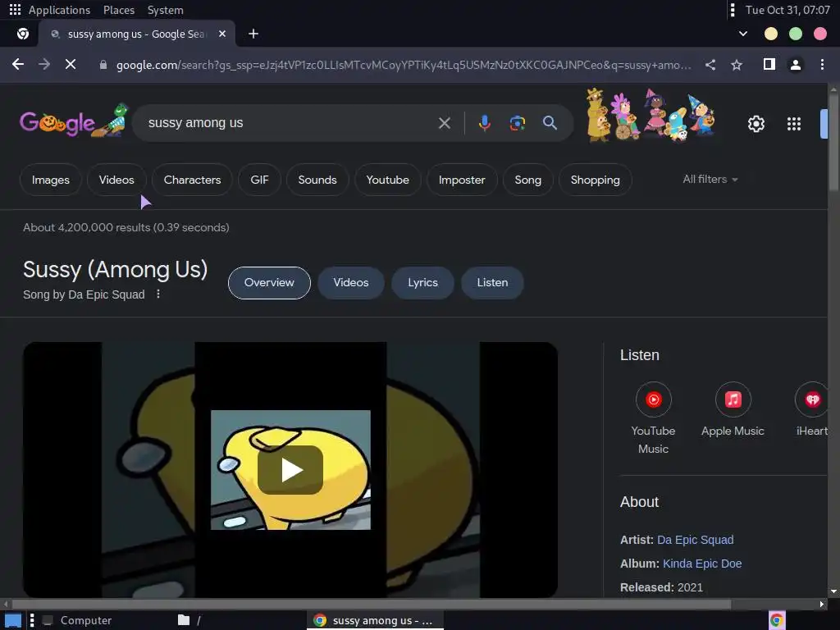The image size is (840, 630).
Task: Expand the All filters dropdown
Action: 710,180
